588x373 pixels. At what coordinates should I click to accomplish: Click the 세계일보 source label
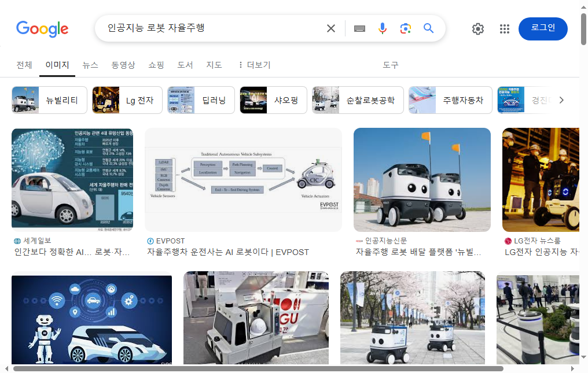pyautogui.click(x=37, y=241)
